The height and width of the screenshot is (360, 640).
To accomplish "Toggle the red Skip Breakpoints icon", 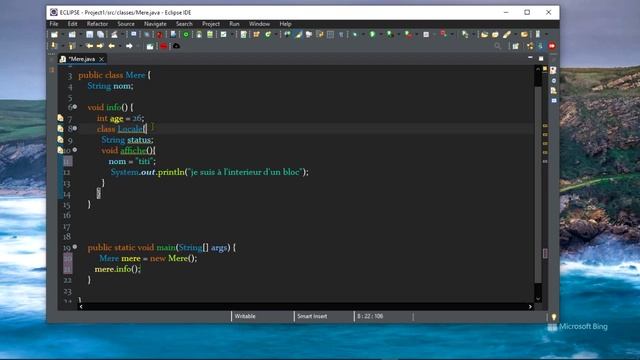I will coord(159,35).
